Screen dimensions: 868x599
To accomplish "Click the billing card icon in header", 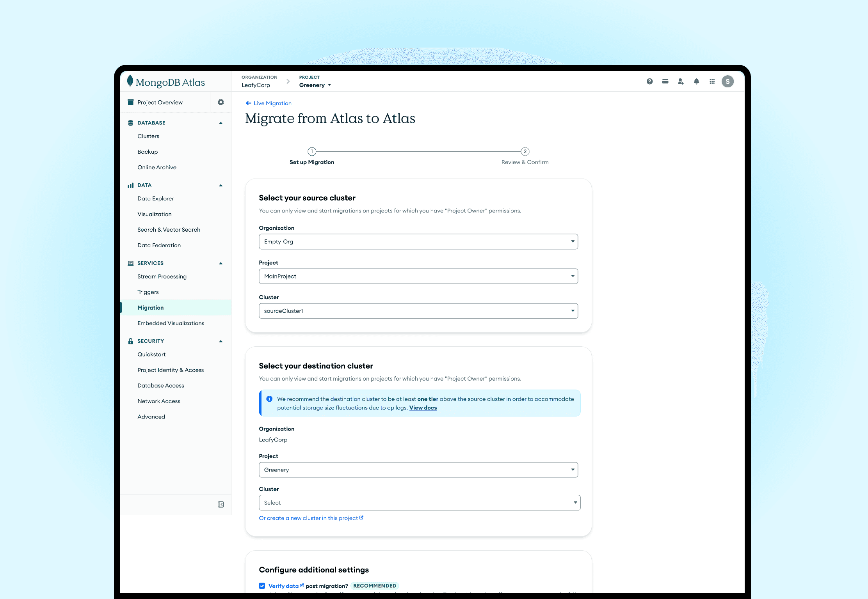I will point(665,82).
